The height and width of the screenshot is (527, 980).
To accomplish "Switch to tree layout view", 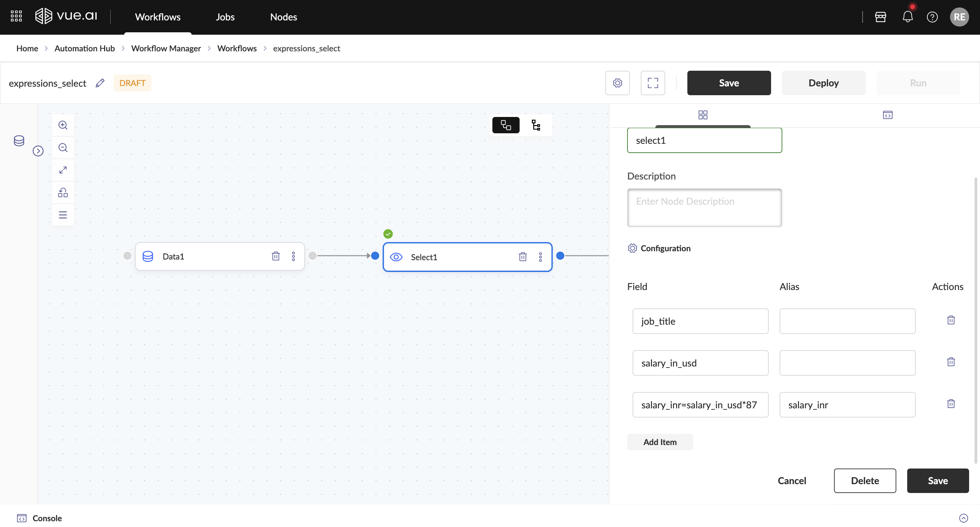I will pos(536,125).
